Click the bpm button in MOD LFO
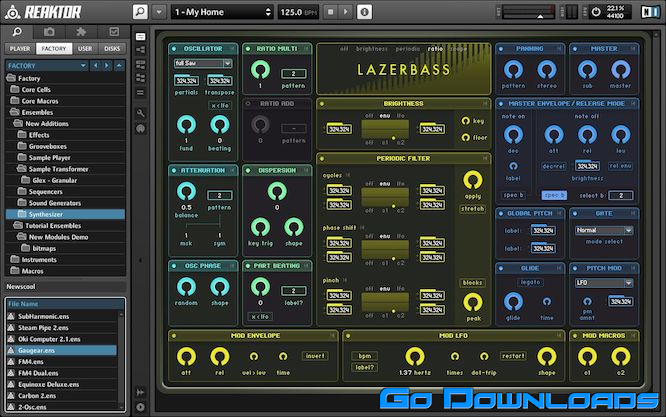666x417 pixels. coord(365,356)
